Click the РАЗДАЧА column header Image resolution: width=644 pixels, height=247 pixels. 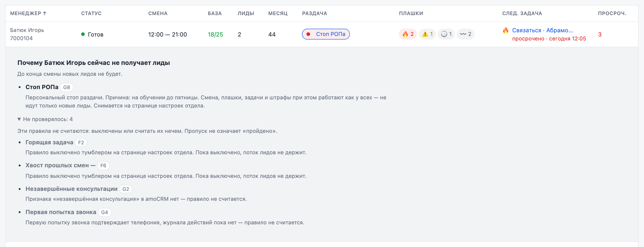point(315,13)
